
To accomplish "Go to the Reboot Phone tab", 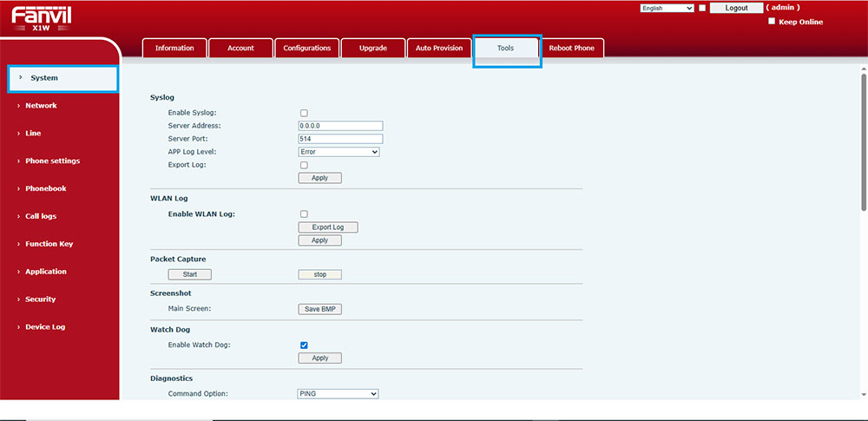I will point(572,49).
